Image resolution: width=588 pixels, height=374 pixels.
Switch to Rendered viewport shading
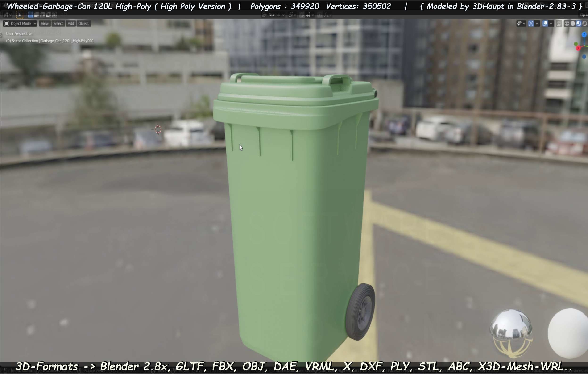[585, 23]
